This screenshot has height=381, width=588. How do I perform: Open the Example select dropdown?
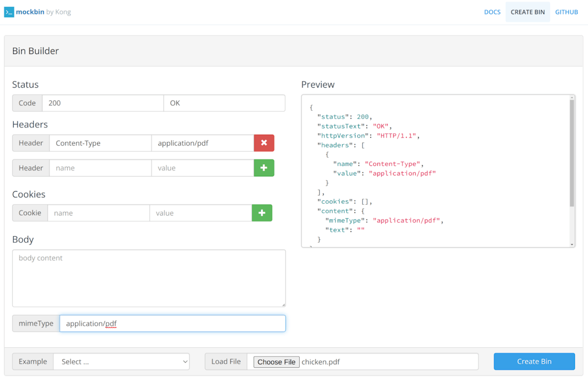coord(121,361)
